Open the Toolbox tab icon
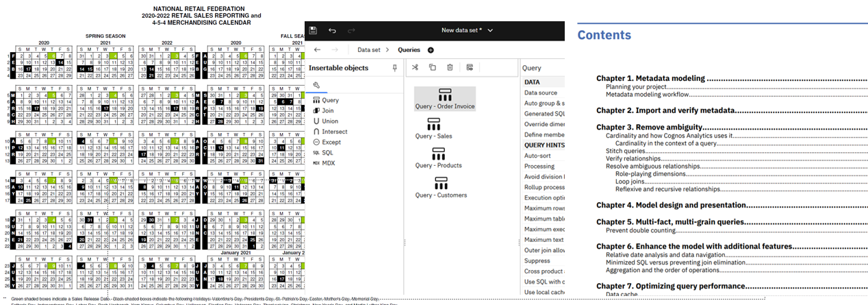 pyautogui.click(x=316, y=85)
